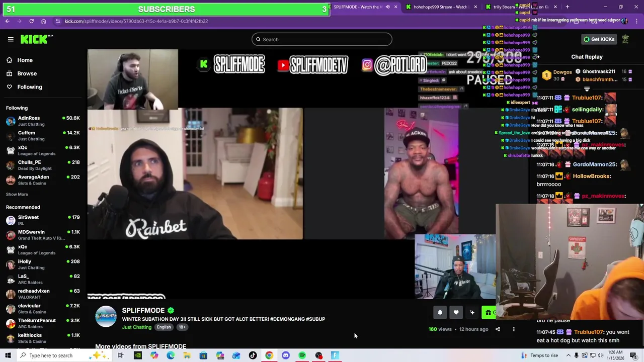
Task: Click the browser back arrow
Action: [8, 21]
